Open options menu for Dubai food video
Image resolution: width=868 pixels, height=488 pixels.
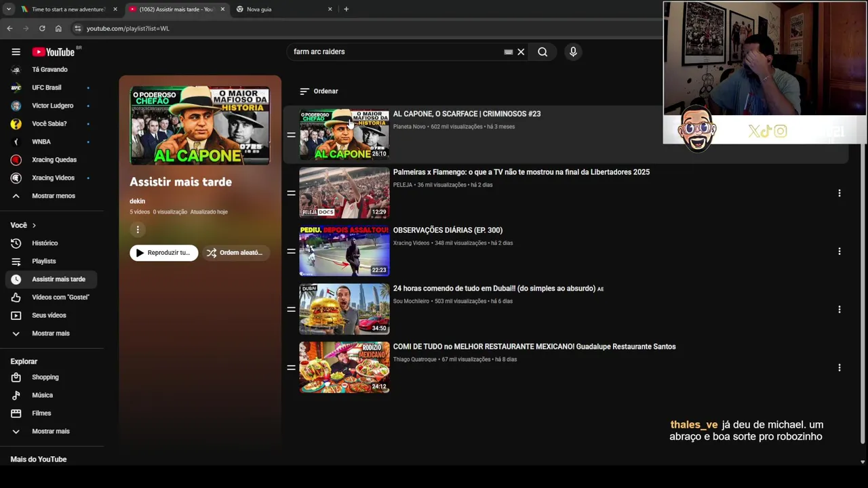(x=839, y=309)
